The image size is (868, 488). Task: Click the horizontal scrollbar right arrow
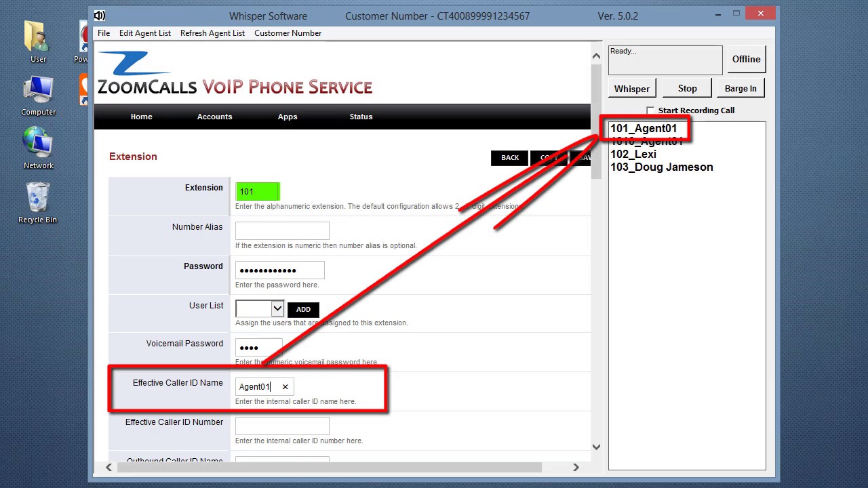coord(576,467)
